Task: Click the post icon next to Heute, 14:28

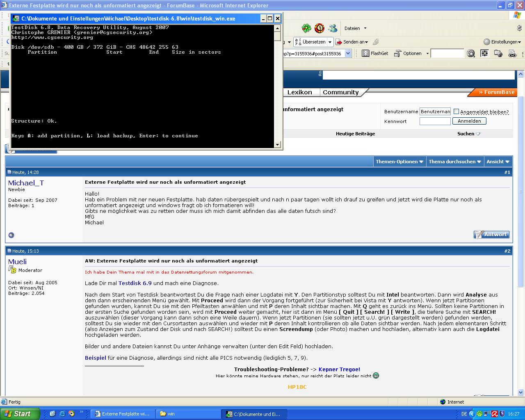Action: (x=9, y=172)
